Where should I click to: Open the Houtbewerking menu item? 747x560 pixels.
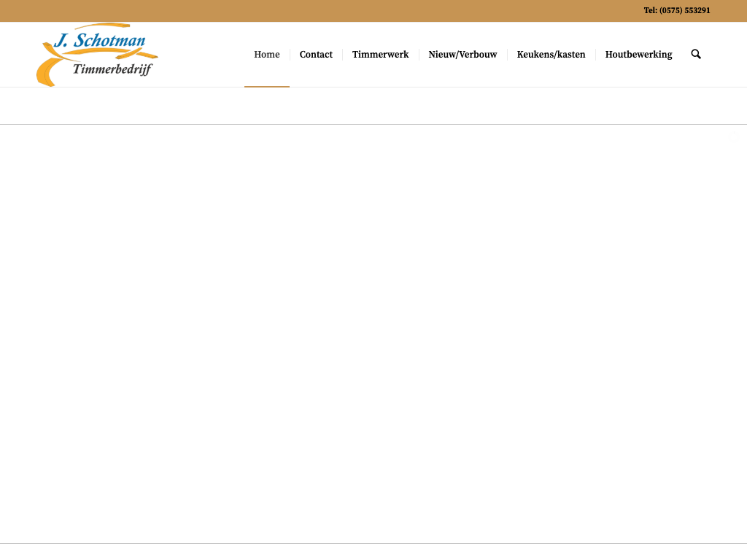638,55
